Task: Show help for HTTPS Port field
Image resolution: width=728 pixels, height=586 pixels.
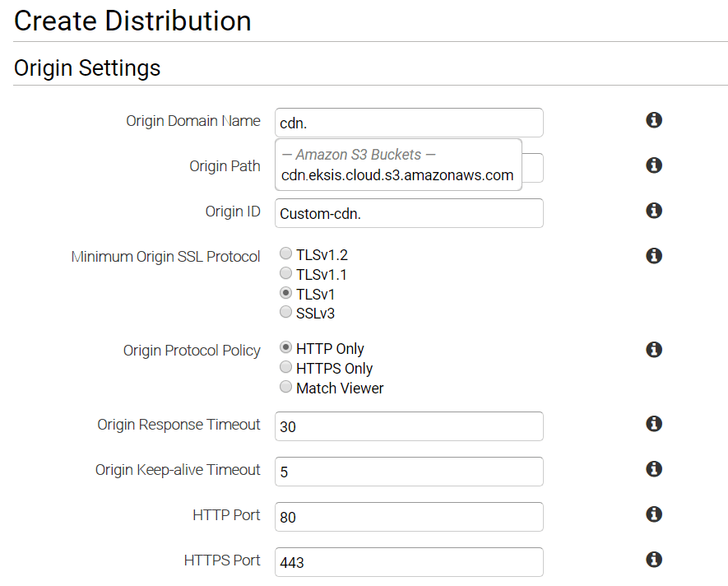Action: click(x=654, y=560)
